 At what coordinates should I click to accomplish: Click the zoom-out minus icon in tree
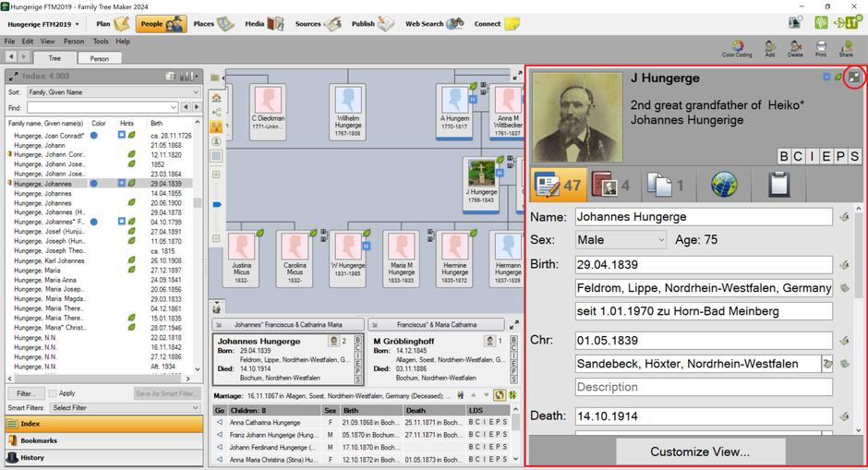[216, 238]
